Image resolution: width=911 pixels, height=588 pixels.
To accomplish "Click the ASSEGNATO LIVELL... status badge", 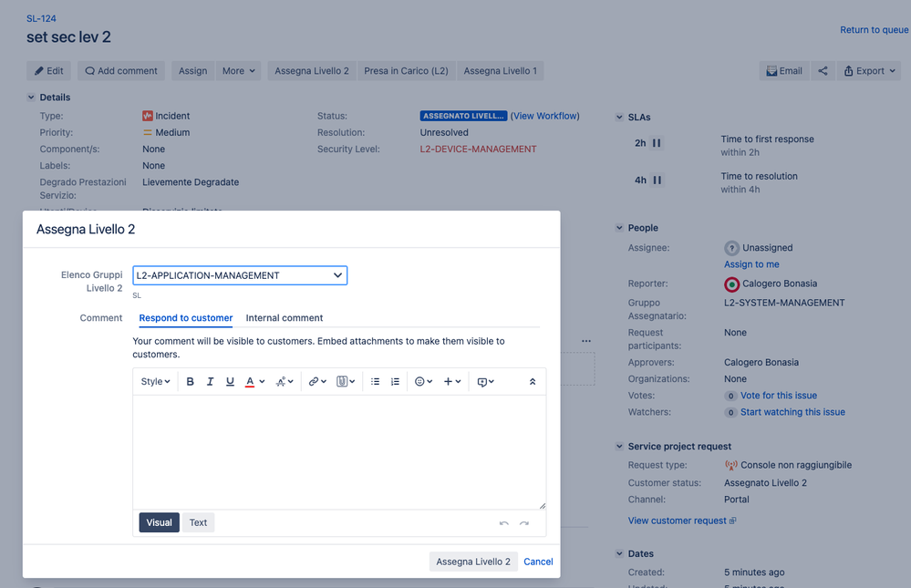I will point(463,116).
